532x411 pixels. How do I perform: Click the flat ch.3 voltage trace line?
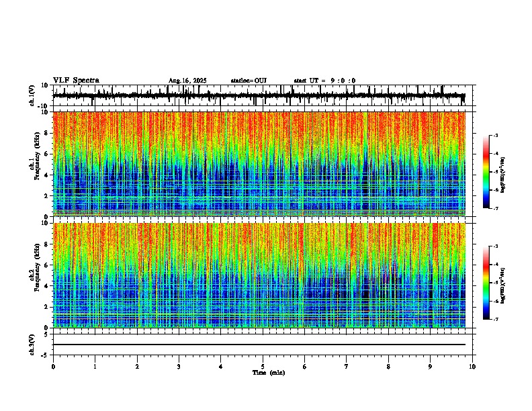click(x=259, y=345)
